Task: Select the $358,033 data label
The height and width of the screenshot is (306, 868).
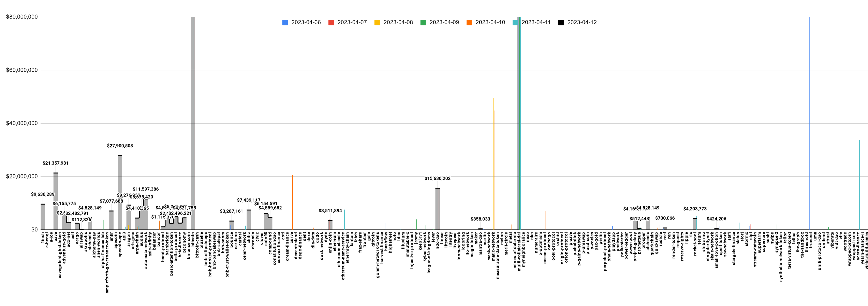Action: click(x=480, y=219)
